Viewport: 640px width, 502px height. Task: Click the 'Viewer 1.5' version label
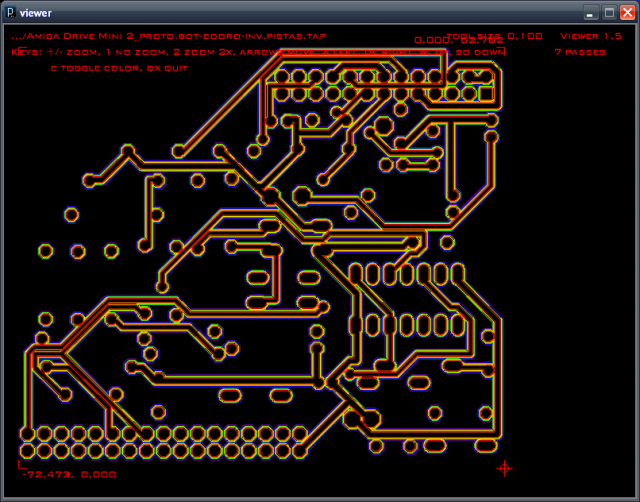tap(591, 36)
